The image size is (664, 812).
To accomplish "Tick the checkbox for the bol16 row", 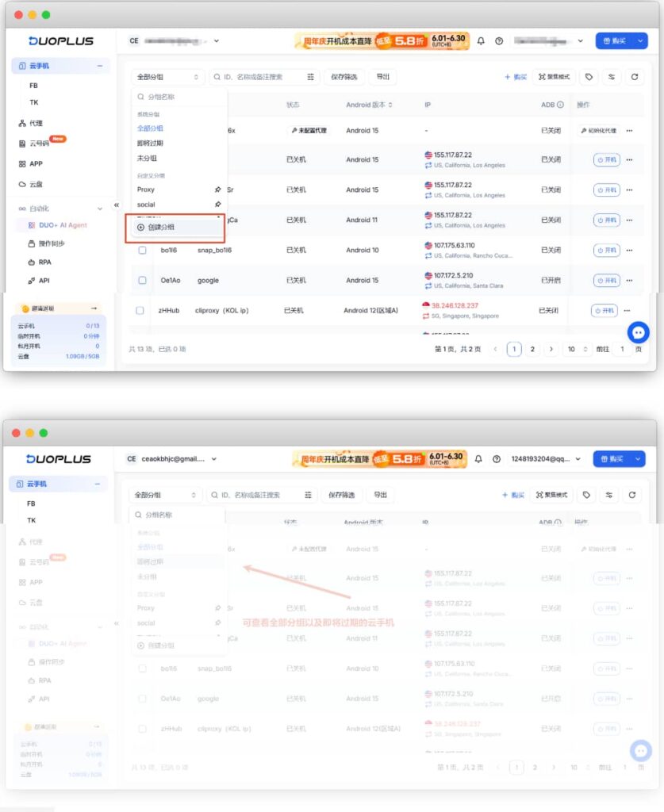I will (142, 250).
